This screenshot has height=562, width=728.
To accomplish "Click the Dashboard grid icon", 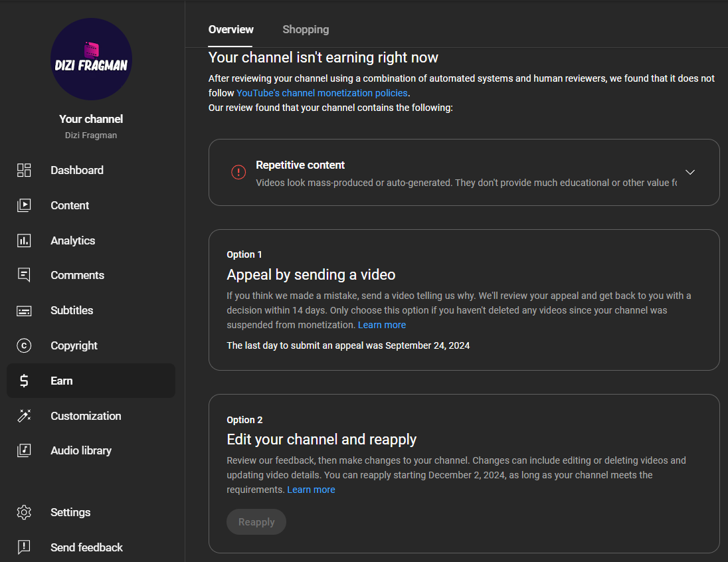I will (x=24, y=170).
